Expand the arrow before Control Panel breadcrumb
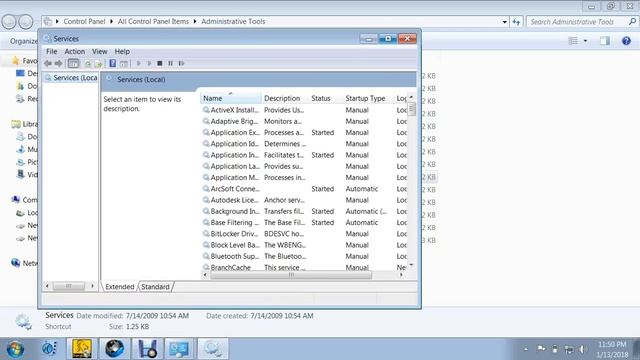640x360 pixels. [57, 21]
